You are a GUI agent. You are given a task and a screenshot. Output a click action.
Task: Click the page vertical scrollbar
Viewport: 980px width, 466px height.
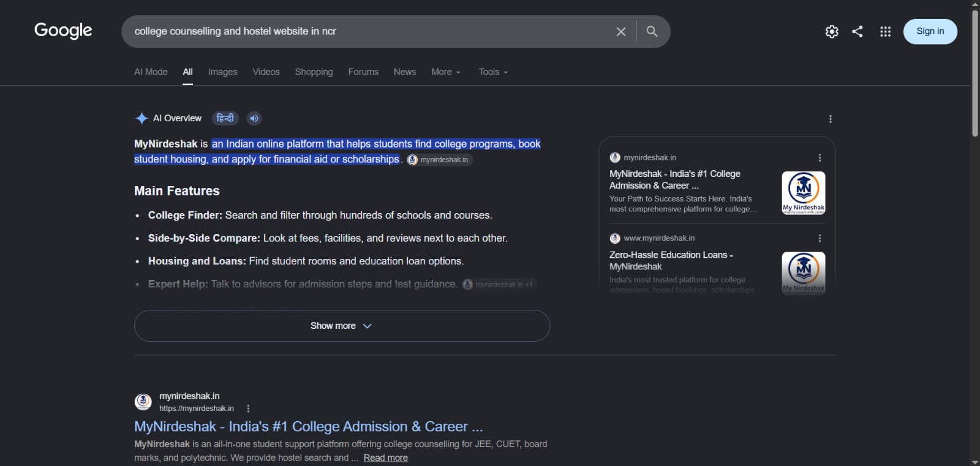tap(975, 72)
